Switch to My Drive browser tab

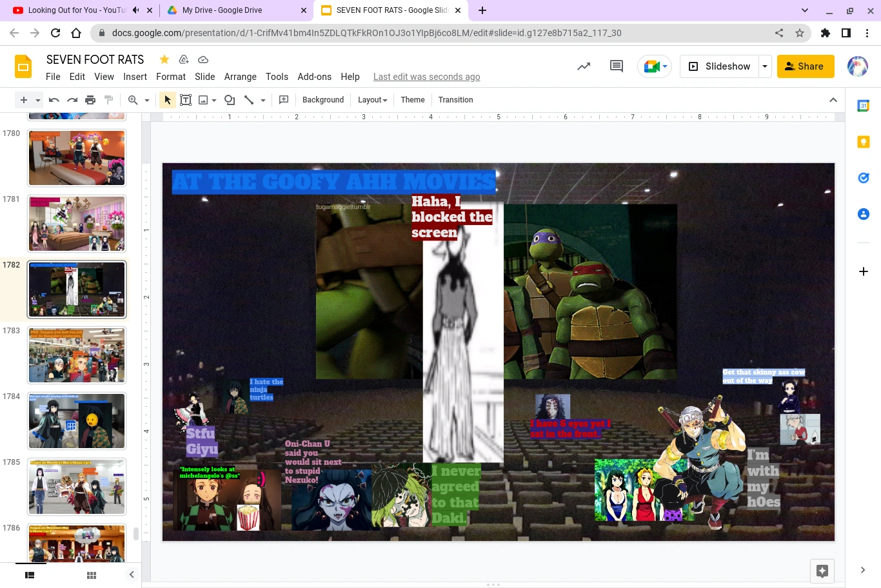coord(222,10)
